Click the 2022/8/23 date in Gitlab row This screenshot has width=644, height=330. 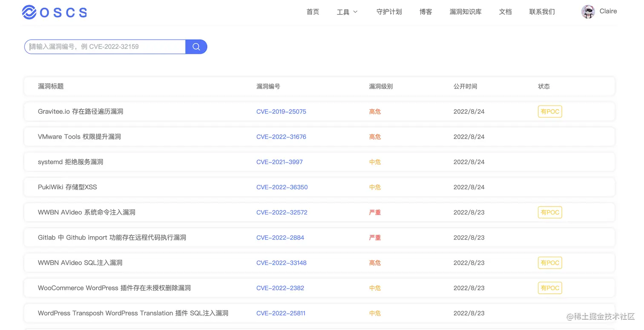click(469, 237)
